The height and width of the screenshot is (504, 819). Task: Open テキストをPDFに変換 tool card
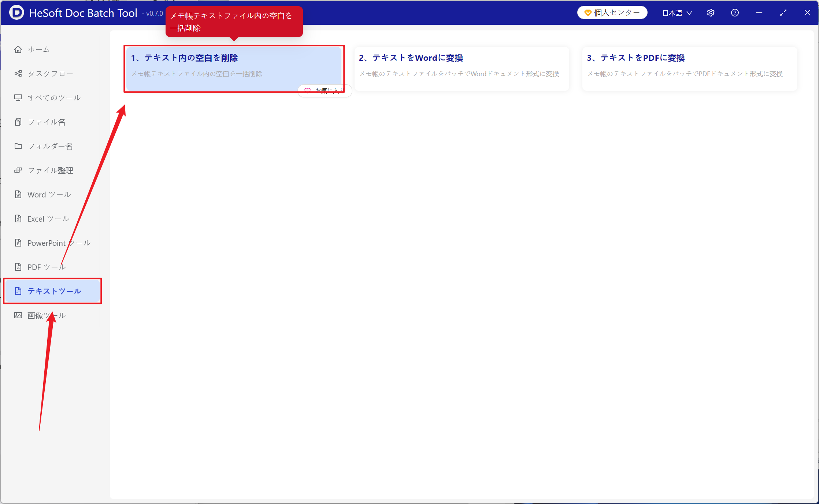(x=690, y=69)
